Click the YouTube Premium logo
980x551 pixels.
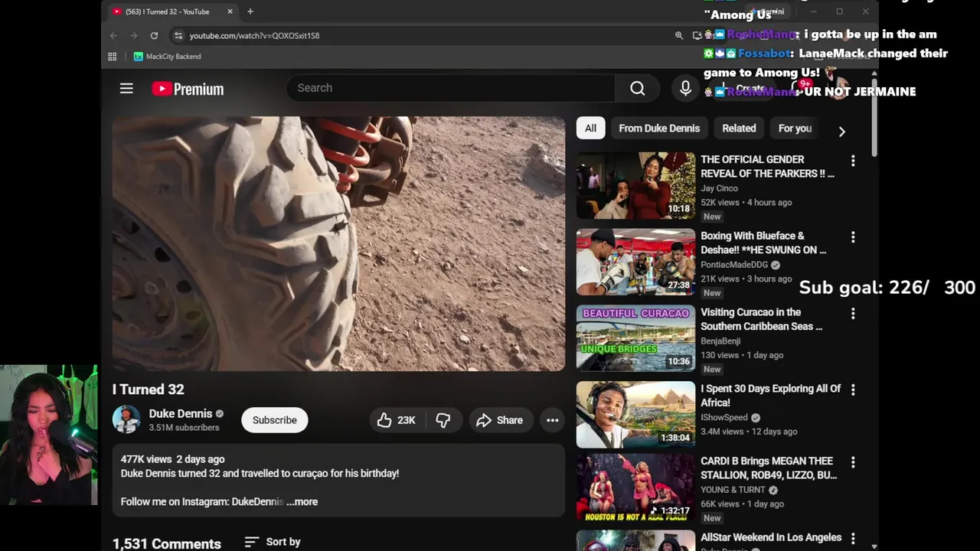coord(188,89)
